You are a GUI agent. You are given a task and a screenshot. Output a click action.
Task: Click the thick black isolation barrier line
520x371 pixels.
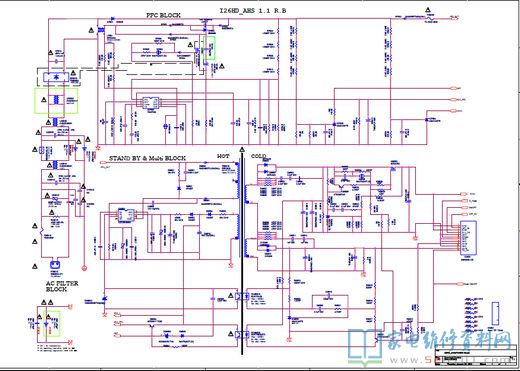coord(242,253)
